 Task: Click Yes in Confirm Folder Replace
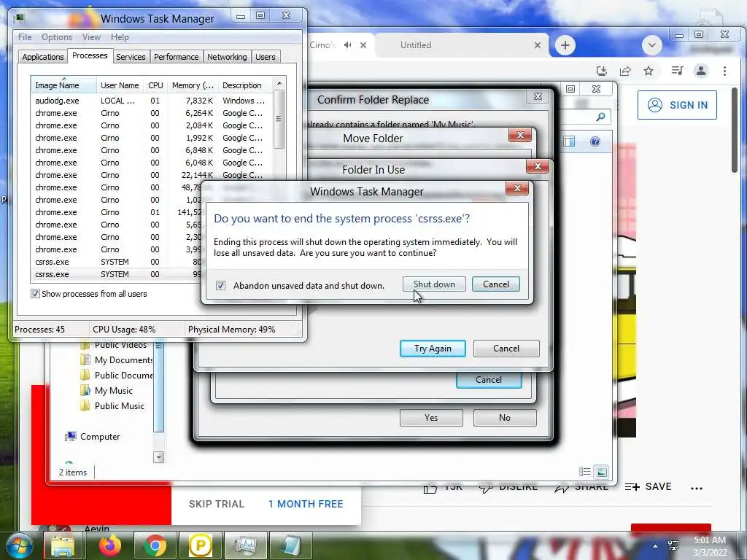click(431, 418)
